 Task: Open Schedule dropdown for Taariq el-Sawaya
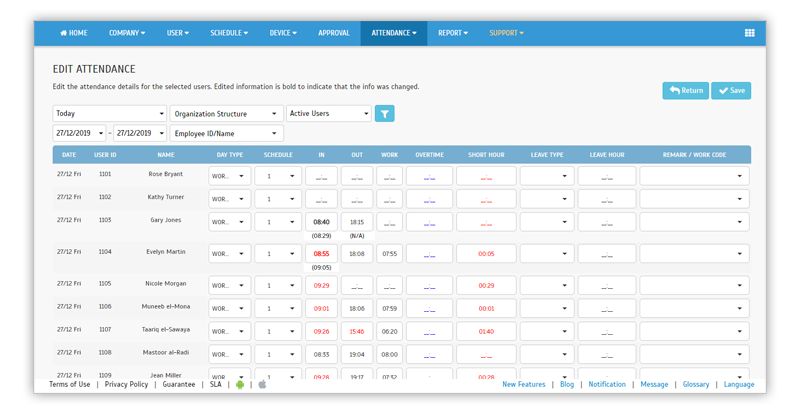point(278,331)
